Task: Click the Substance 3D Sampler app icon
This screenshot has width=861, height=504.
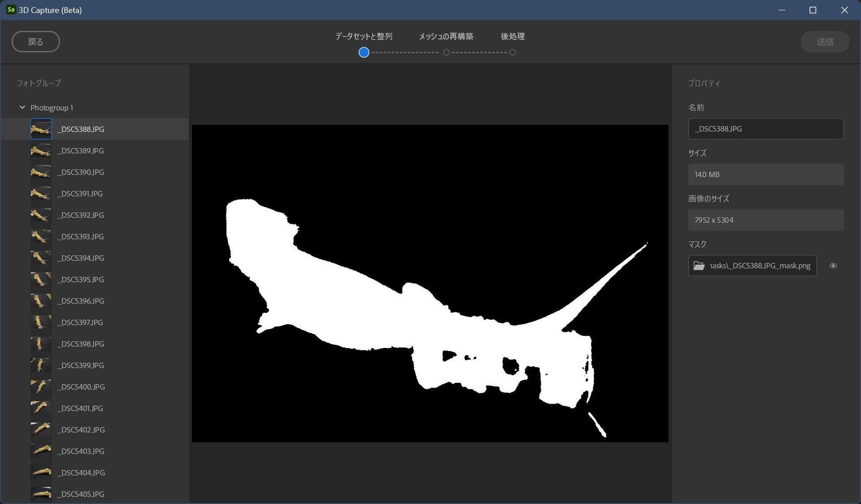Action: pyautogui.click(x=11, y=10)
